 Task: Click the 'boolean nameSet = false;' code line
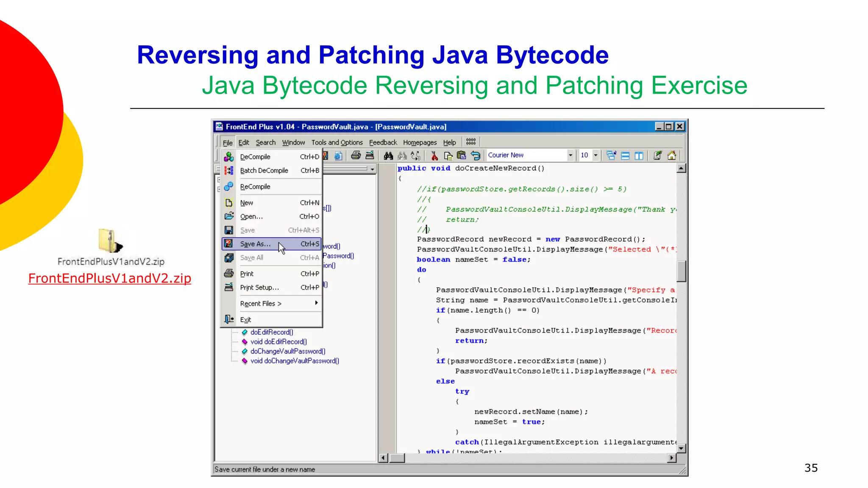473,260
